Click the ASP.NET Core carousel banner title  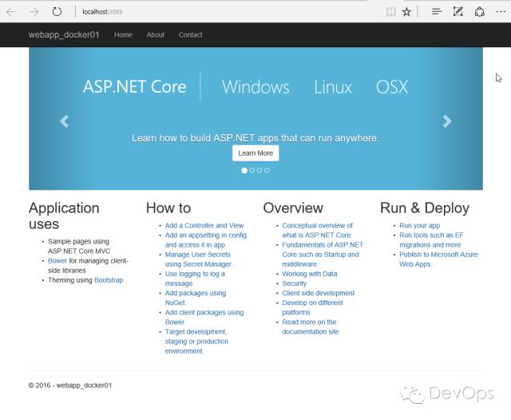[135, 87]
